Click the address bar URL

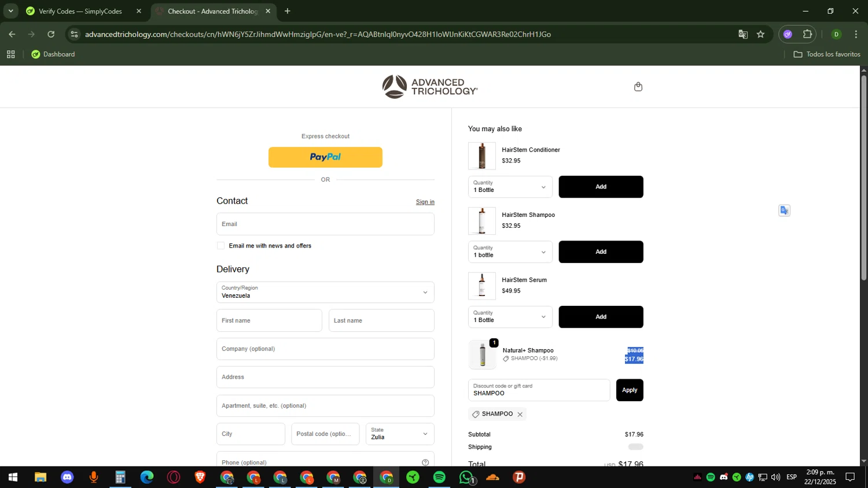pyautogui.click(x=318, y=34)
